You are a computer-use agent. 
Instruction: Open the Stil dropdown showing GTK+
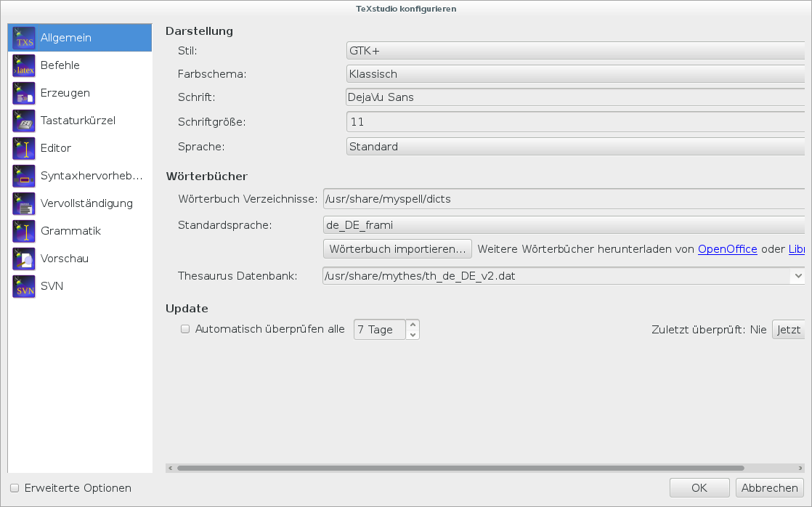575,51
